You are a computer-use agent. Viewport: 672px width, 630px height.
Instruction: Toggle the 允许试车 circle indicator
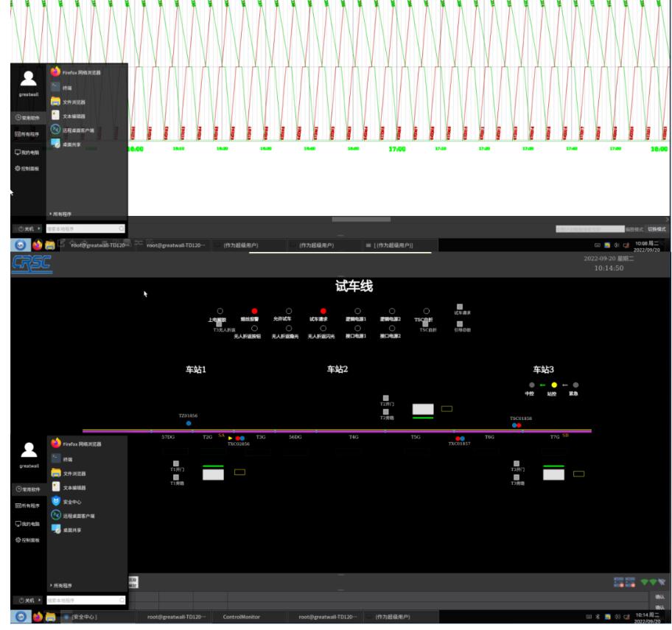[289, 311]
